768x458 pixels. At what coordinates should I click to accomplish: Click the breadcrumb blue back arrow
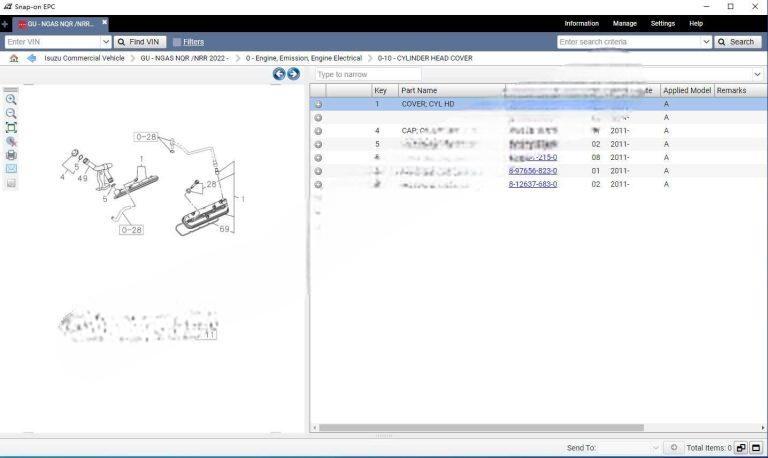[x=31, y=58]
